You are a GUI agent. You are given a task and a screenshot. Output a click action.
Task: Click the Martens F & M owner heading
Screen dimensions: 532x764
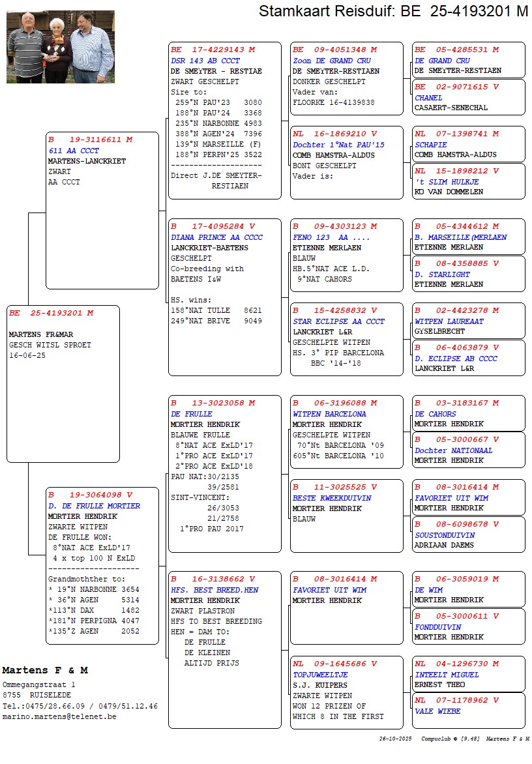(x=45, y=670)
